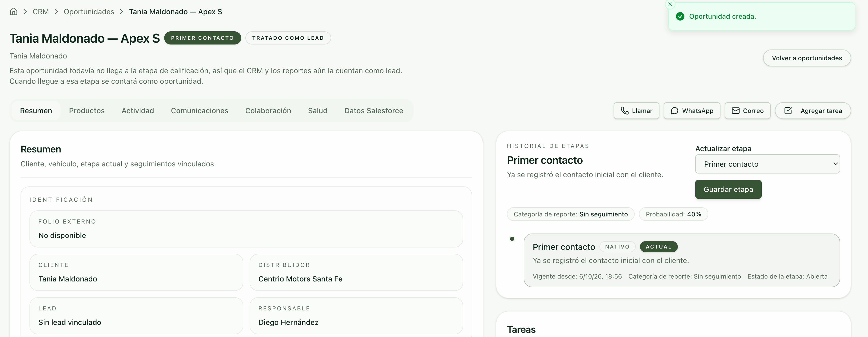Click the green checkmark success icon
This screenshot has width=868, height=337.
tap(680, 17)
